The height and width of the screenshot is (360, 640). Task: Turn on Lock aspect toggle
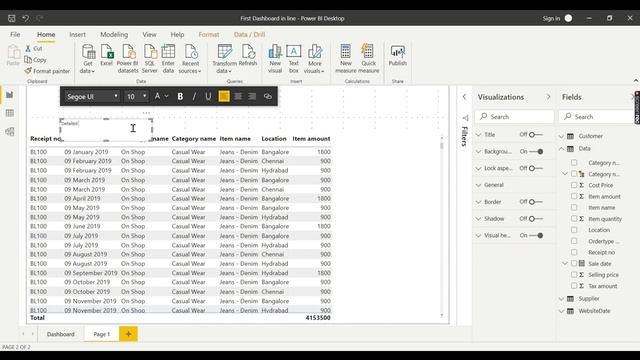point(536,168)
